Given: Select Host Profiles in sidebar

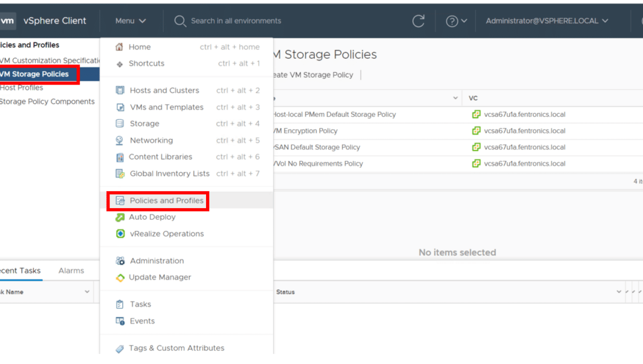Looking at the screenshot, I should pyautogui.click(x=21, y=88).
